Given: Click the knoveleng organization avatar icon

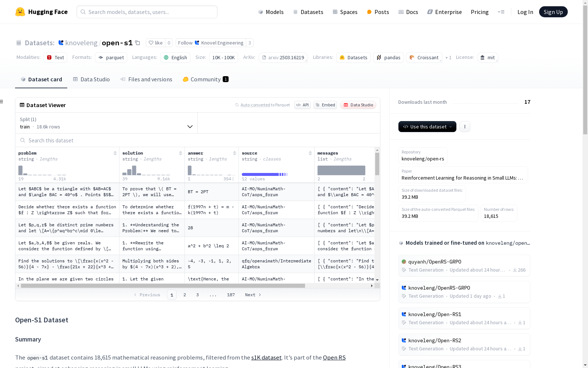Looking at the screenshot, I should [61, 43].
